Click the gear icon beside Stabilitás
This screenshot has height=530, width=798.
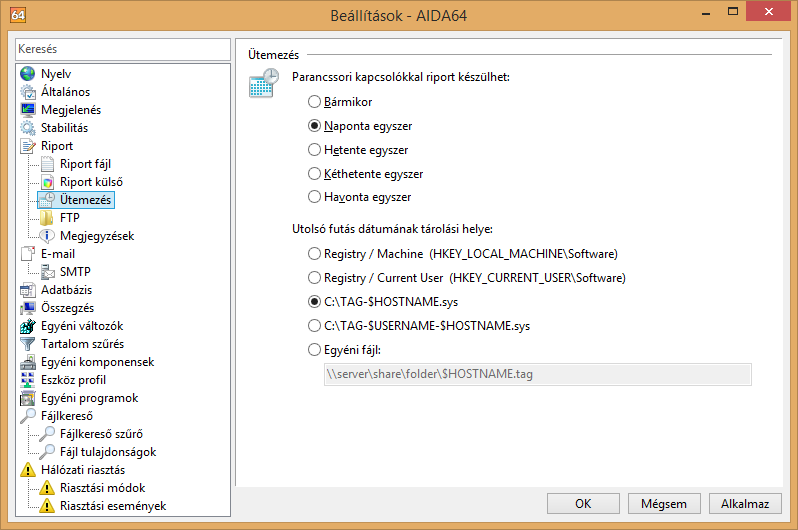tap(27, 128)
